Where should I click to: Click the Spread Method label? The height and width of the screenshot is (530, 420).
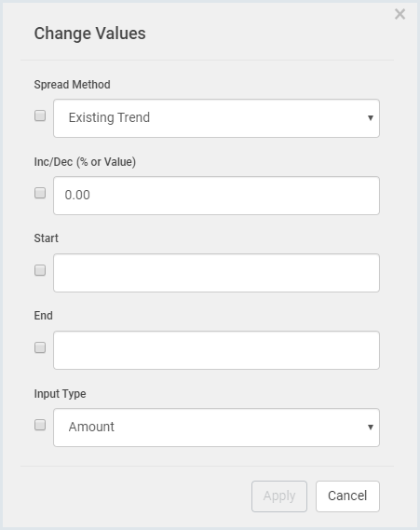(x=72, y=85)
